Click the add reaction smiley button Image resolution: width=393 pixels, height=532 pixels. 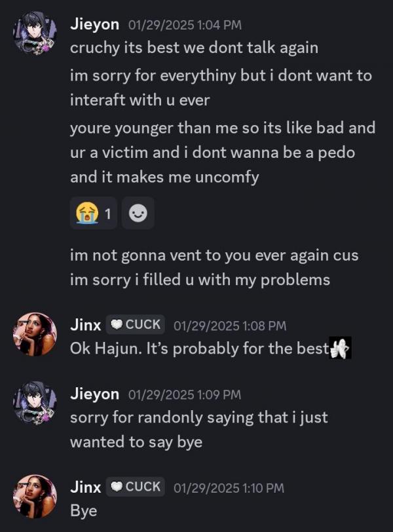tap(138, 214)
